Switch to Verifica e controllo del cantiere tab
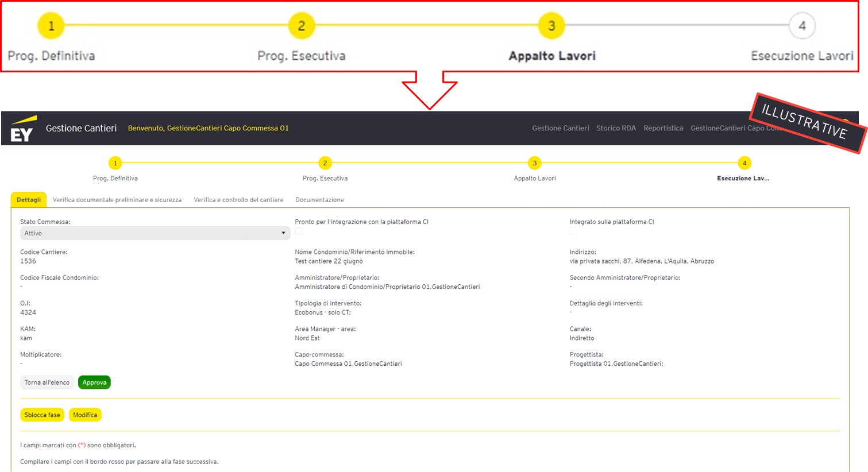Image resolution: width=868 pixels, height=472 pixels. tap(238, 200)
